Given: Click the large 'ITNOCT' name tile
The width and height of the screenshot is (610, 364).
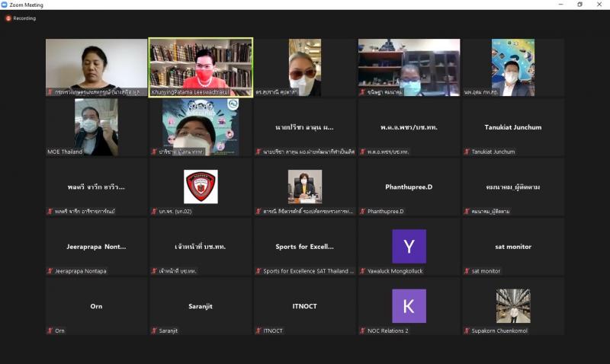Looking at the screenshot, I should [x=304, y=306].
